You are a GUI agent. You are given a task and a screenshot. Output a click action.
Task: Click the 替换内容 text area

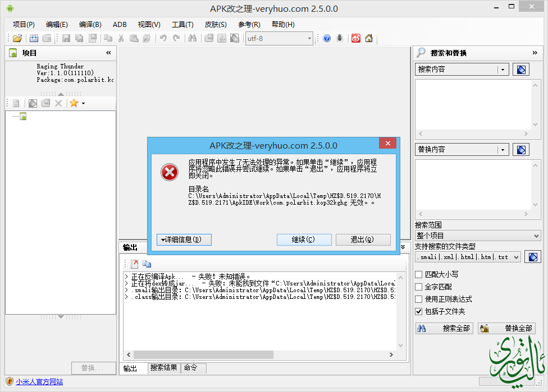473,185
